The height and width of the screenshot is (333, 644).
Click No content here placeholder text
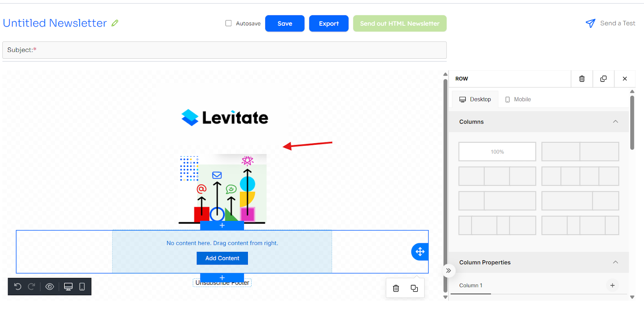(x=222, y=243)
